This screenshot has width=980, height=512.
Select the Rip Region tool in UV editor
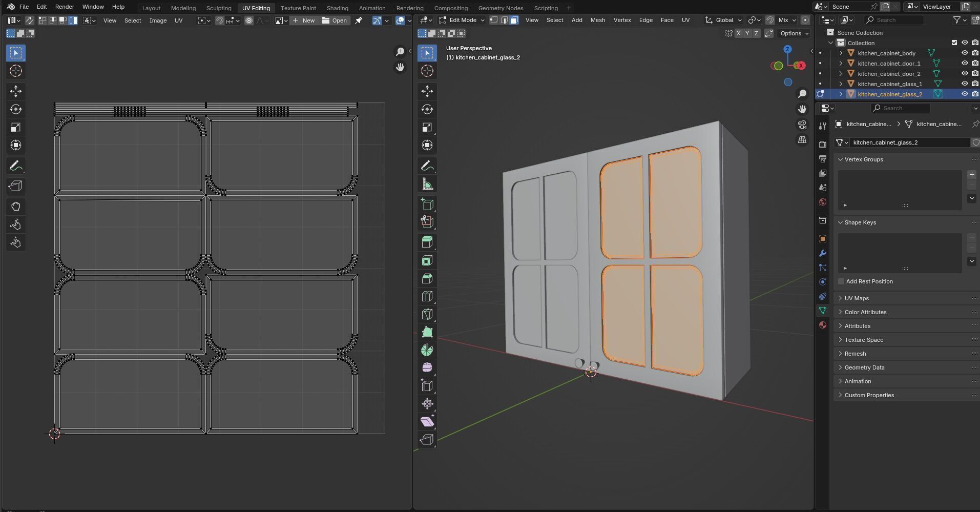(16, 186)
